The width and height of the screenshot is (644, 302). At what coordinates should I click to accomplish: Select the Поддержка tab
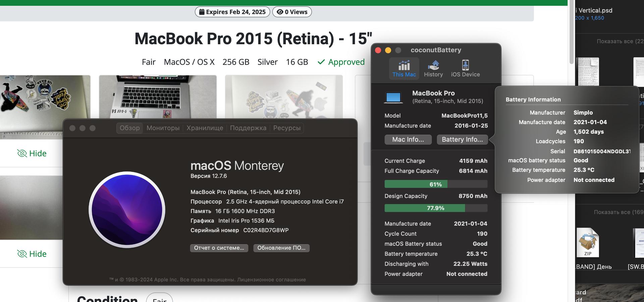(248, 128)
